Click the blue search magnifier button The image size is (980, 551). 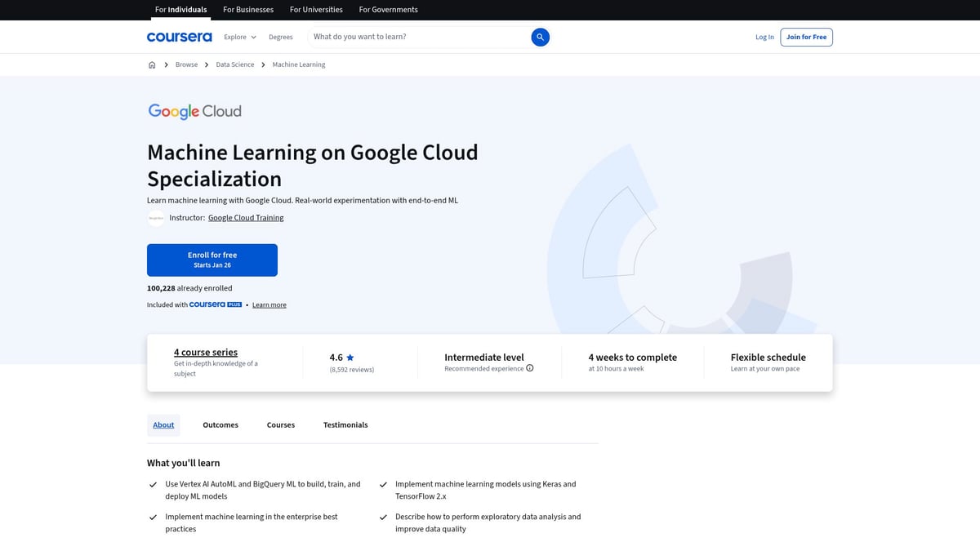pyautogui.click(x=540, y=37)
